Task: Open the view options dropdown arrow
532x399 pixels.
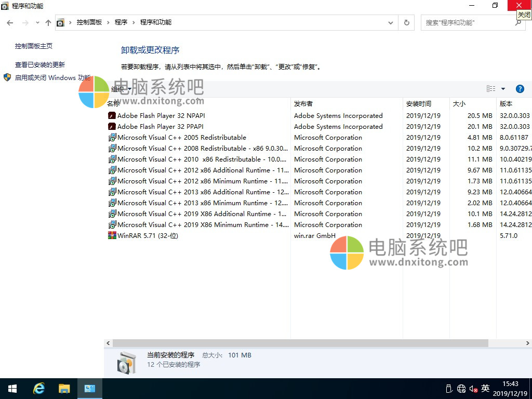Action: [503, 89]
